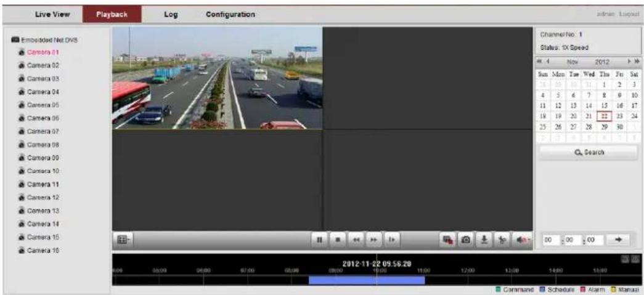Viewport: 644px width, 295px height.
Task: Jump to 12:00 on the timeline
Action: pyautogui.click(x=468, y=271)
